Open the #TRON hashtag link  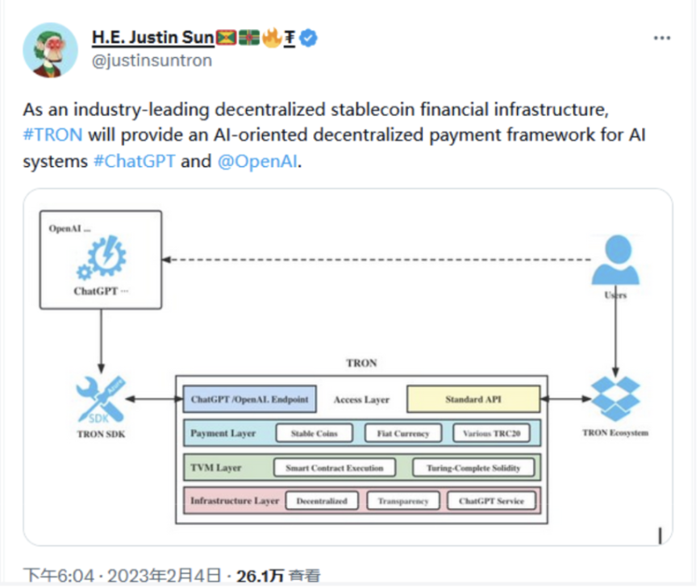tap(52, 135)
